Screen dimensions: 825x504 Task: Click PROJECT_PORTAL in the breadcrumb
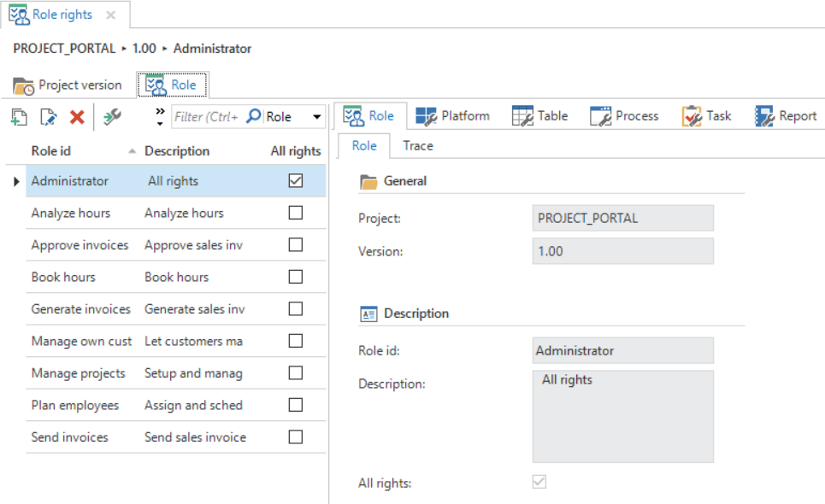click(64, 49)
